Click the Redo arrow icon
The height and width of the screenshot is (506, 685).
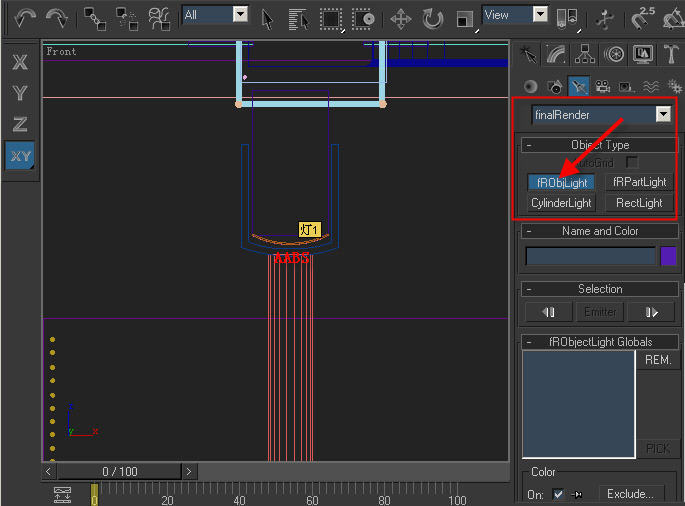[x=57, y=17]
